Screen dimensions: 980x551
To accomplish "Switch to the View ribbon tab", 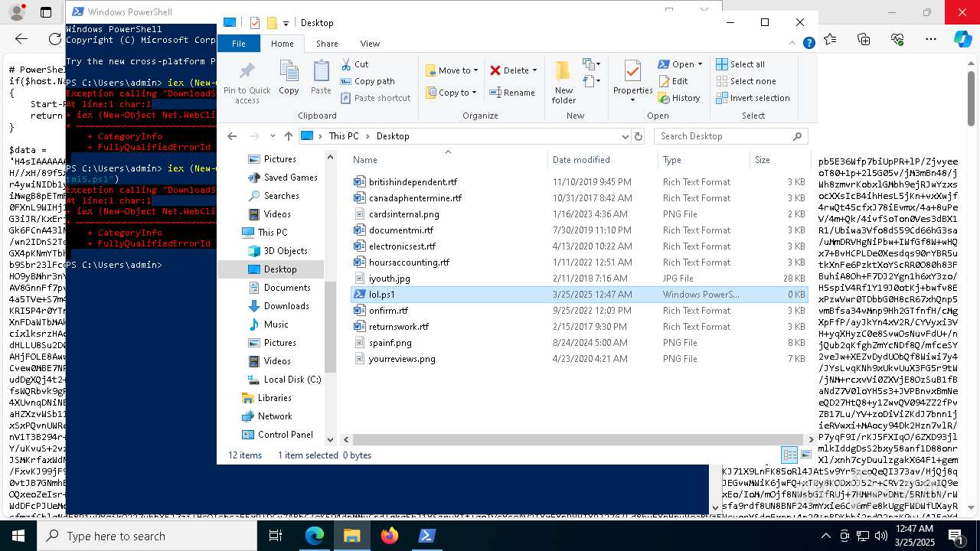I will 370,44.
